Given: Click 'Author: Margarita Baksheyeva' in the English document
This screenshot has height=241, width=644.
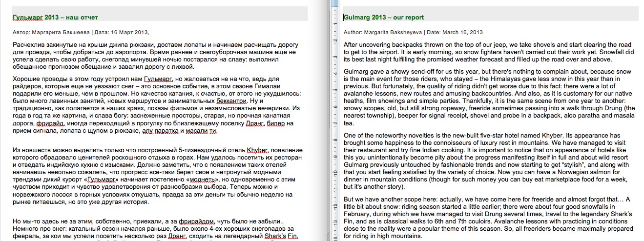Looking at the screenshot, I should click(383, 33).
